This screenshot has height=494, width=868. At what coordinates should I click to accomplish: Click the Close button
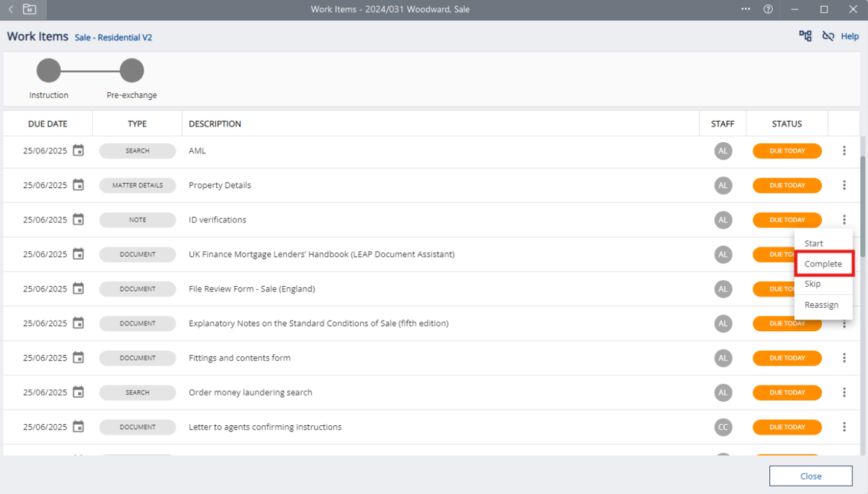click(x=810, y=476)
